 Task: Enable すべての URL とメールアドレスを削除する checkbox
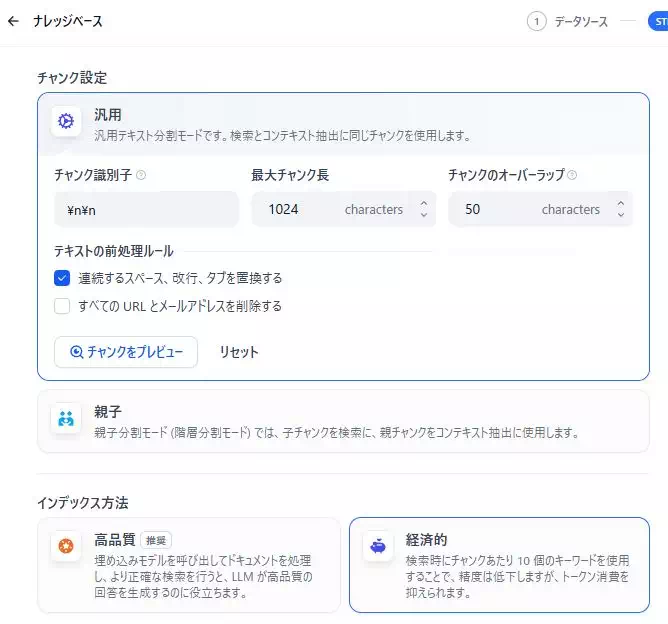(62, 306)
